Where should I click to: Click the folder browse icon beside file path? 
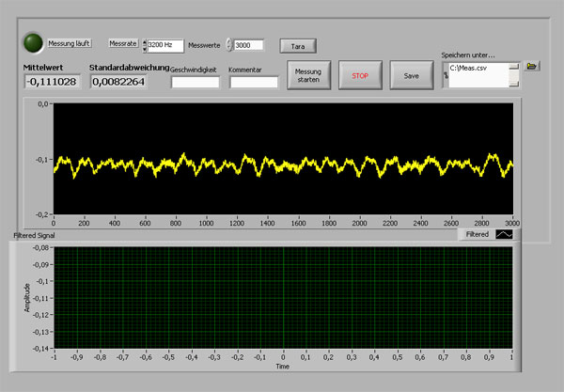click(532, 66)
